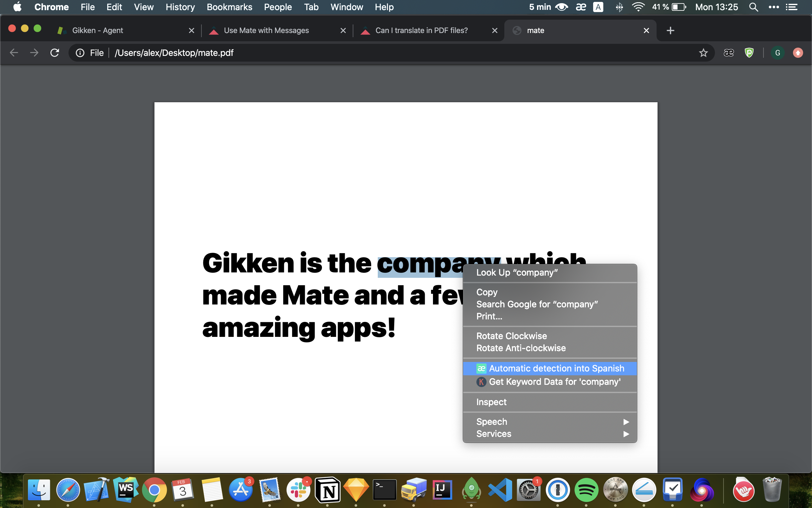Open Xcode from the Dock

pos(97,490)
